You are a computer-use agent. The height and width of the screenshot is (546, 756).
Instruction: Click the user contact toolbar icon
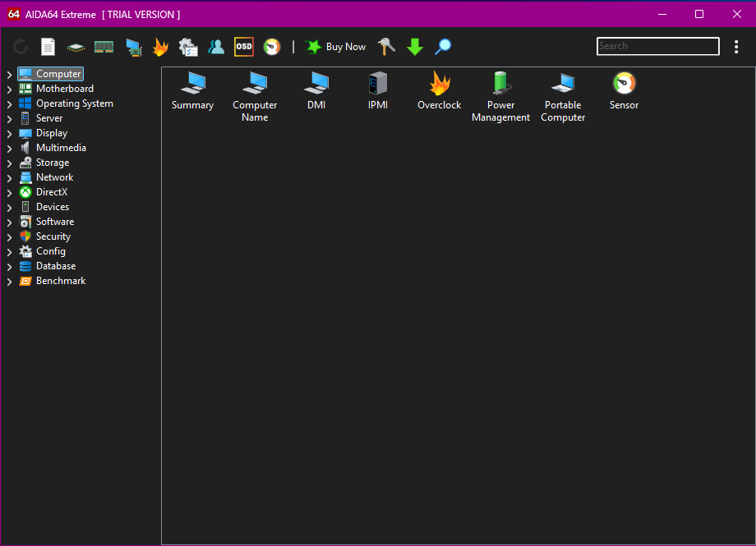[x=216, y=47]
